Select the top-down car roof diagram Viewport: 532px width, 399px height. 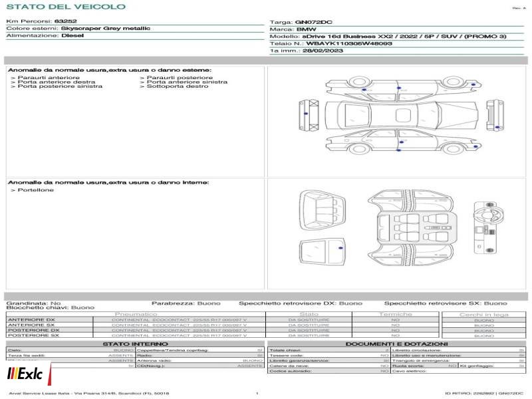pos(402,115)
